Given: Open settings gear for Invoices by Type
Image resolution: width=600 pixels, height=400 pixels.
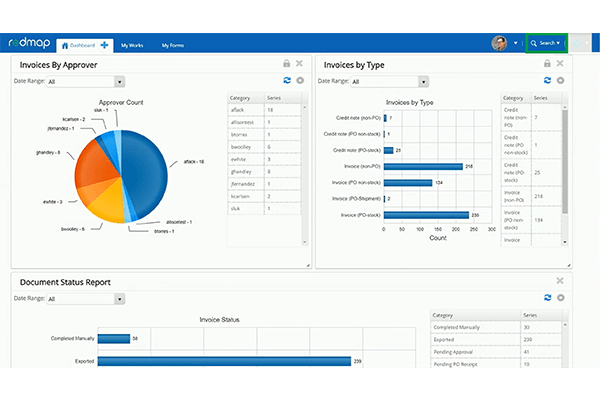Looking at the screenshot, I should (561, 80).
